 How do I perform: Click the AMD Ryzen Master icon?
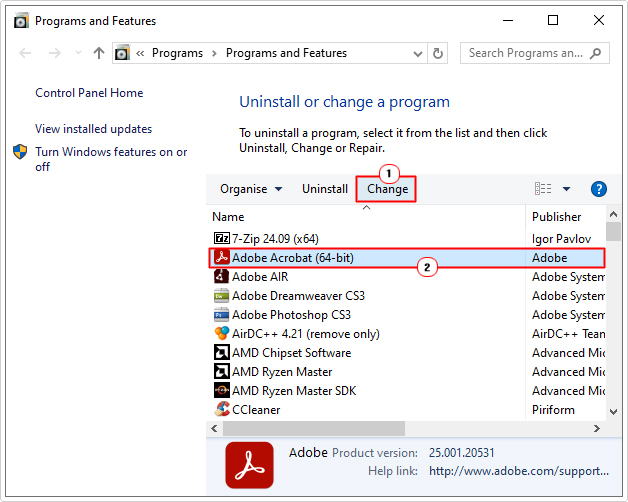[x=221, y=371]
